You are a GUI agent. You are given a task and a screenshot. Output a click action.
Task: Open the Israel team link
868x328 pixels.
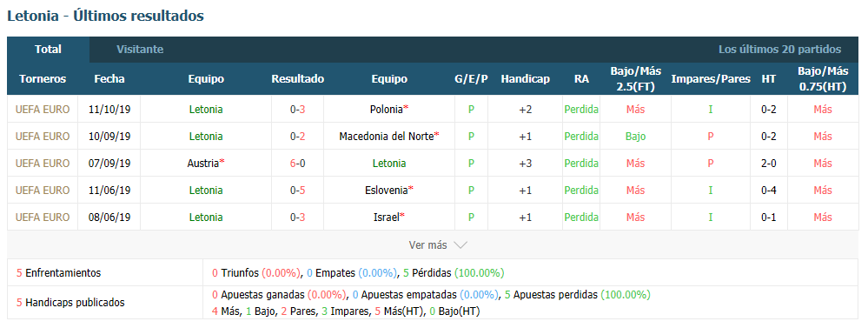[x=387, y=218]
